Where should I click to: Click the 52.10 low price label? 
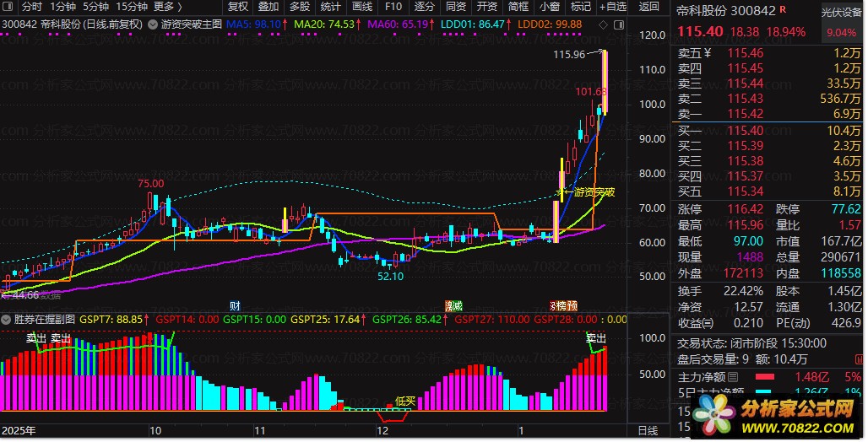[390, 276]
